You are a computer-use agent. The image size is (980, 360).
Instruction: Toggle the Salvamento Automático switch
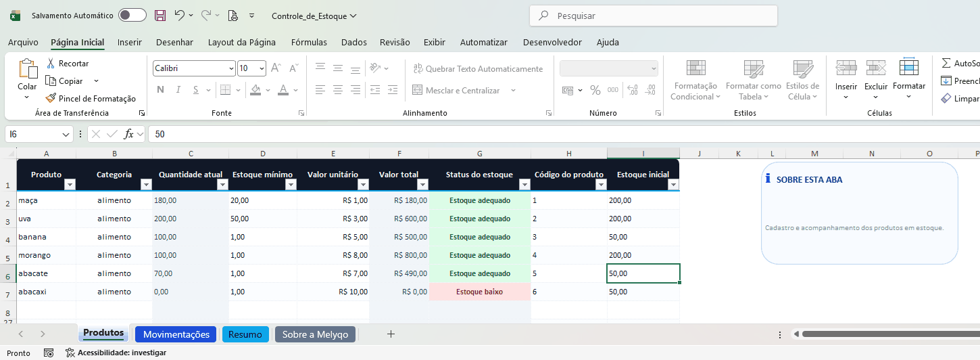[x=132, y=15]
